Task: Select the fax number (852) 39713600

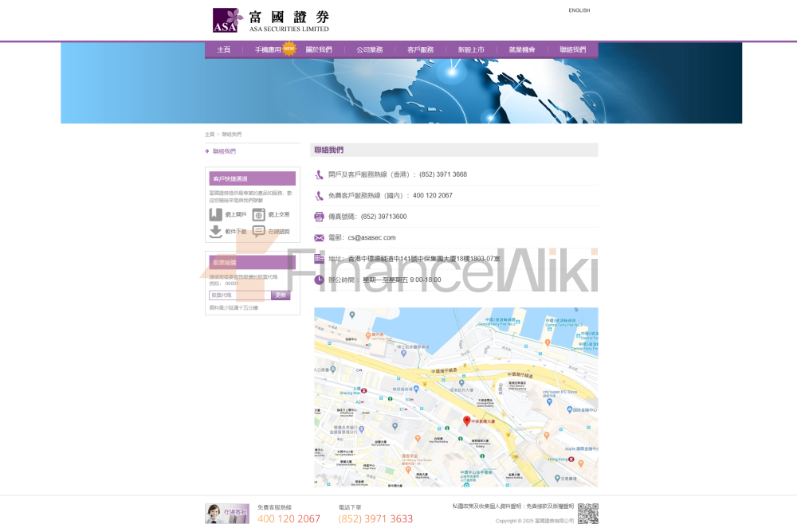Action: [384, 217]
